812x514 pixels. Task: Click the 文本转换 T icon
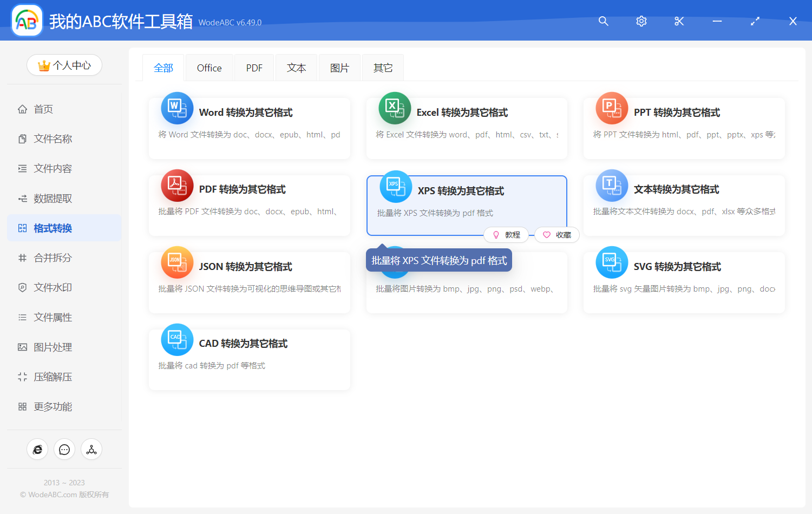[611, 185]
